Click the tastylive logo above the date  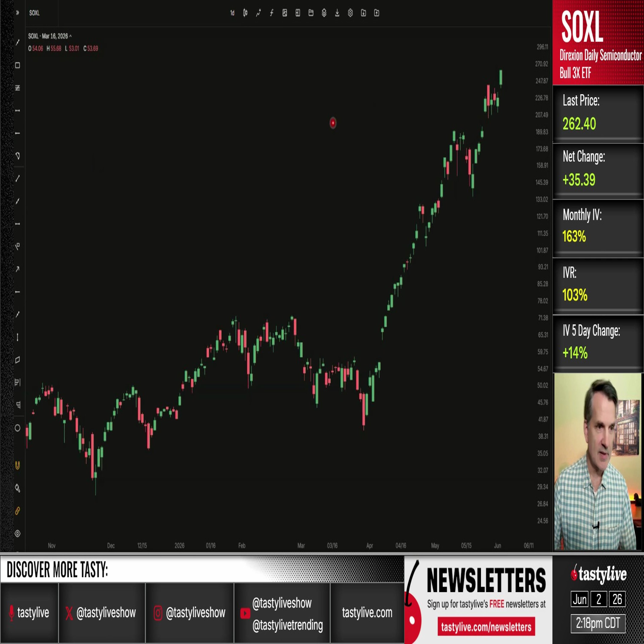click(x=598, y=574)
